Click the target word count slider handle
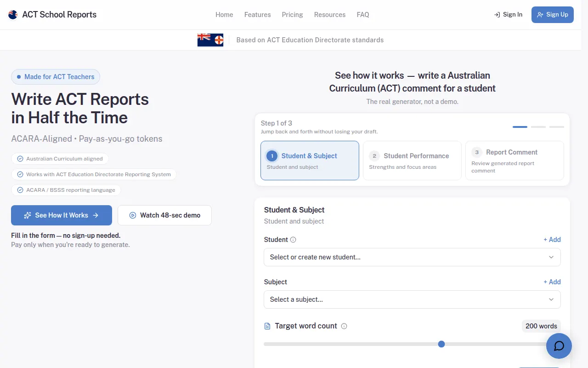The height and width of the screenshot is (368, 588). (x=441, y=344)
